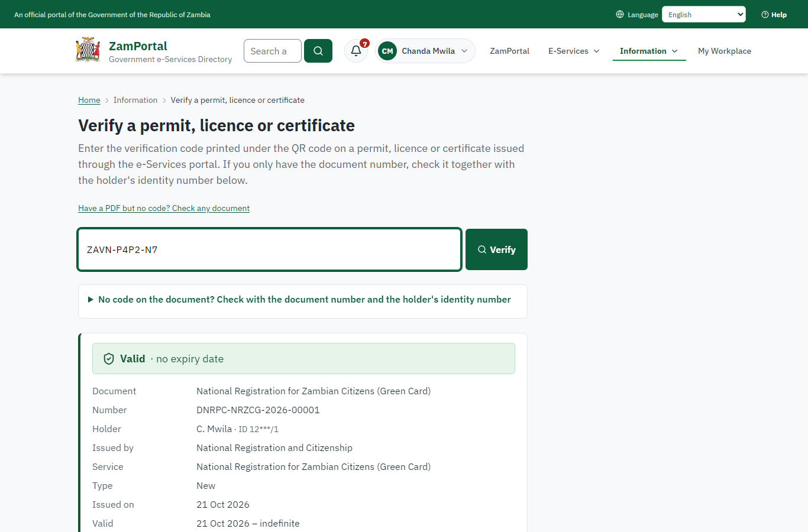
Task: Focus the verification code input field
Action: [269, 249]
